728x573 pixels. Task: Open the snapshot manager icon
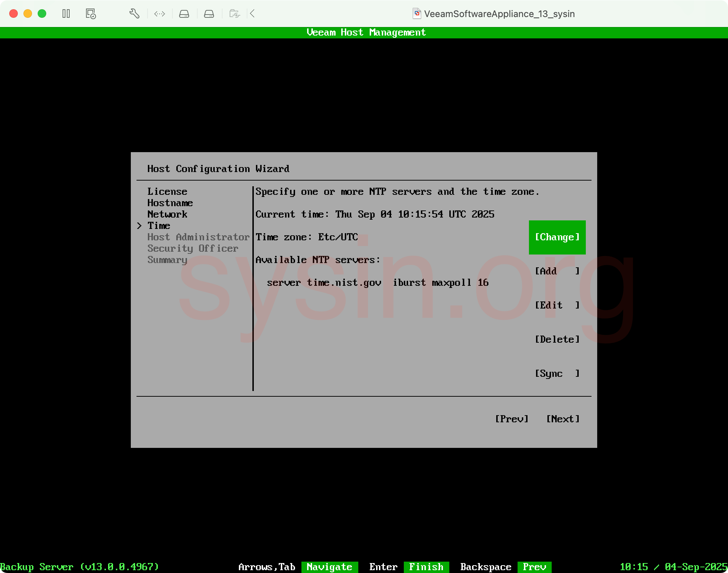(91, 14)
